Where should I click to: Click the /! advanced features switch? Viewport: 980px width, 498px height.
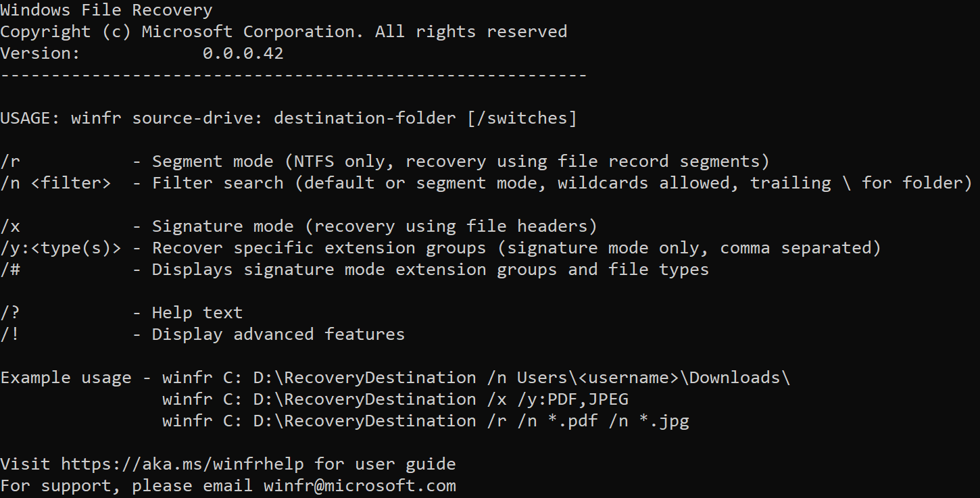[10, 334]
